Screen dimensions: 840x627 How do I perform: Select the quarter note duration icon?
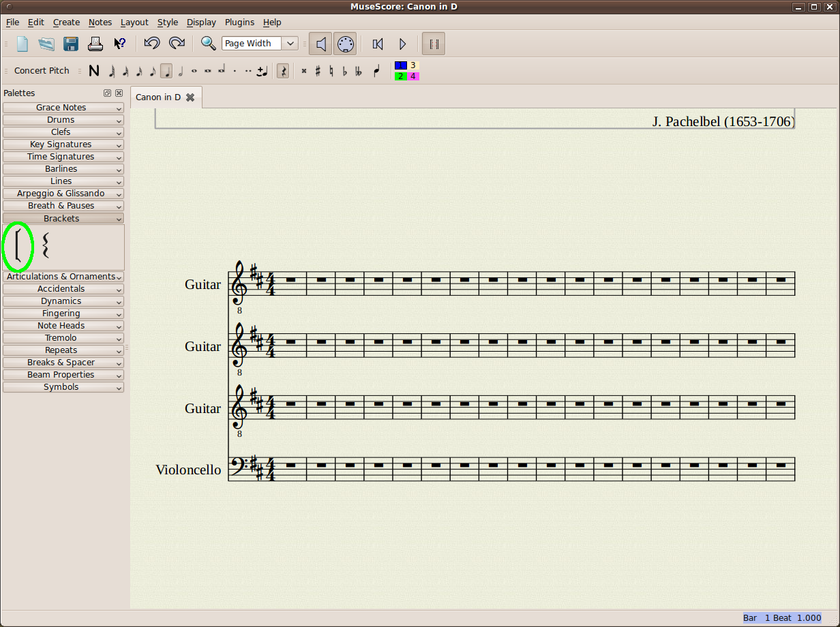click(166, 71)
